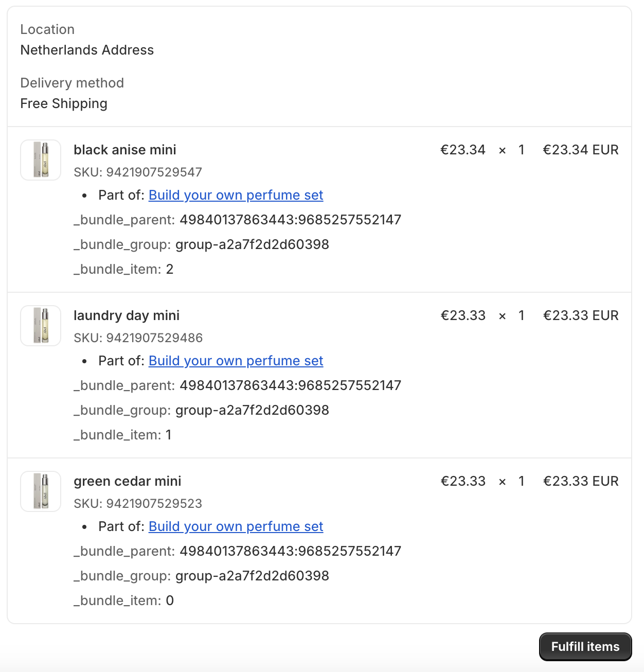This screenshot has height=672, width=644.
Task: Open the perfume set link for laundry day
Action: [236, 361]
